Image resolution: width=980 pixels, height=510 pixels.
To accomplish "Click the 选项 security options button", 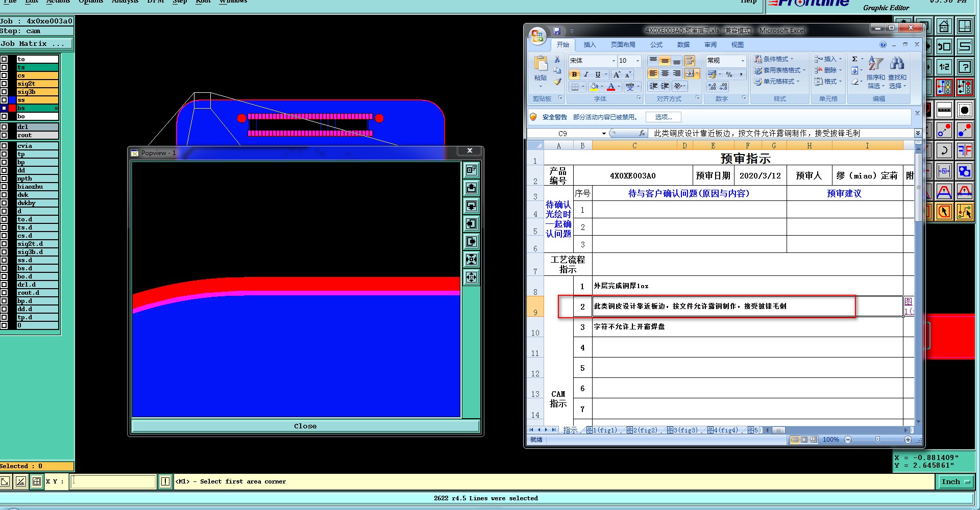I will (664, 117).
